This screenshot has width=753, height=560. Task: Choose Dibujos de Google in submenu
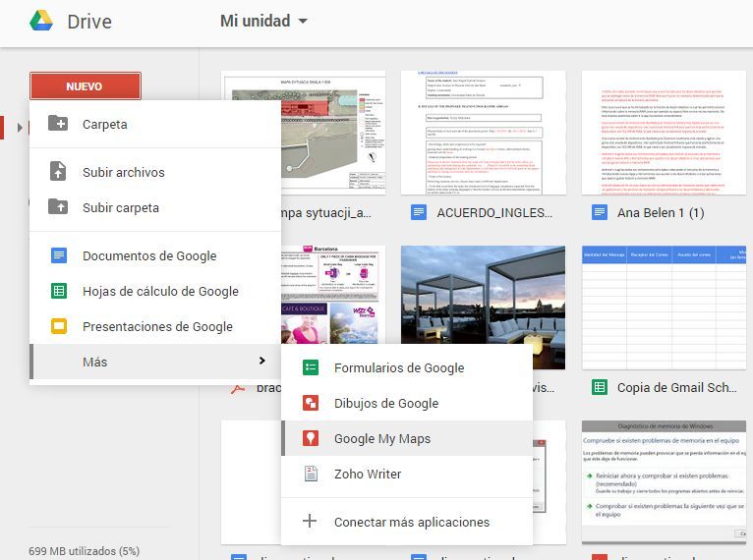[x=407, y=403]
